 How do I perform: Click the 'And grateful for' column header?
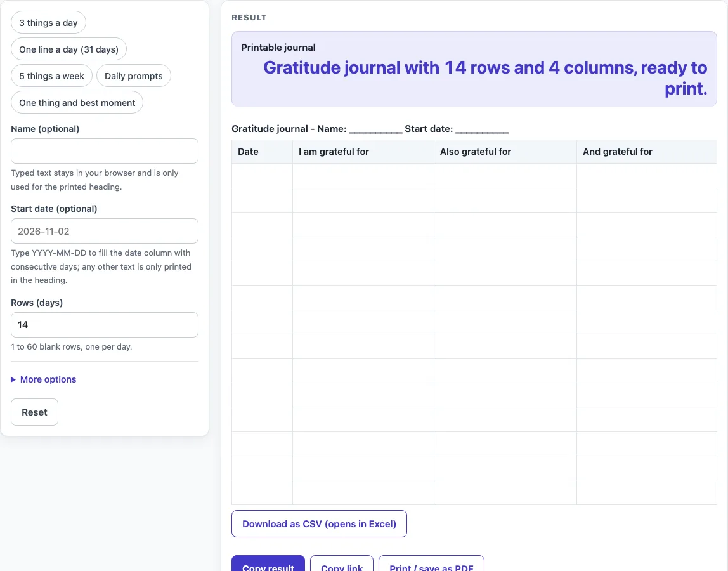click(647, 152)
